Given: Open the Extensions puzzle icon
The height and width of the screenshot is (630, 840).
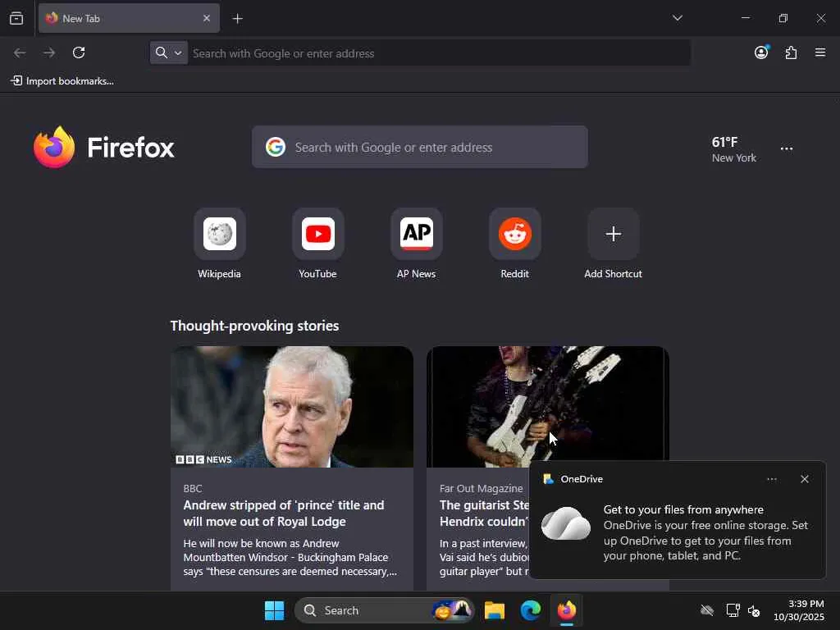Looking at the screenshot, I should [x=791, y=52].
